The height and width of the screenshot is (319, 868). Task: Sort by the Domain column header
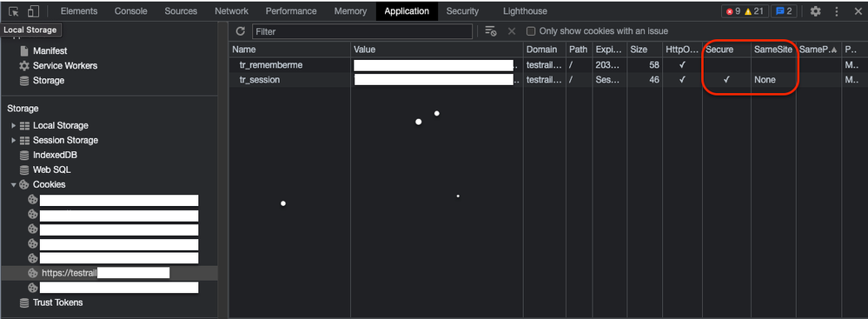coord(545,50)
